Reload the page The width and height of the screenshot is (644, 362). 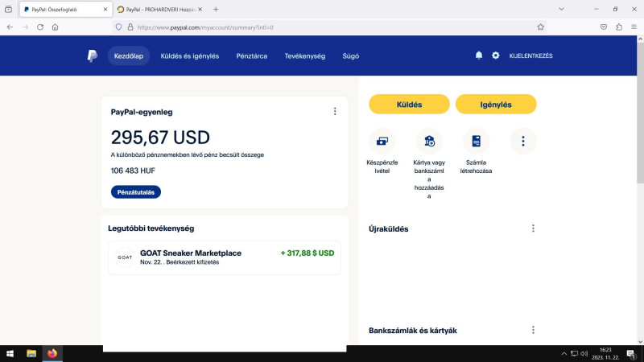[x=40, y=27]
